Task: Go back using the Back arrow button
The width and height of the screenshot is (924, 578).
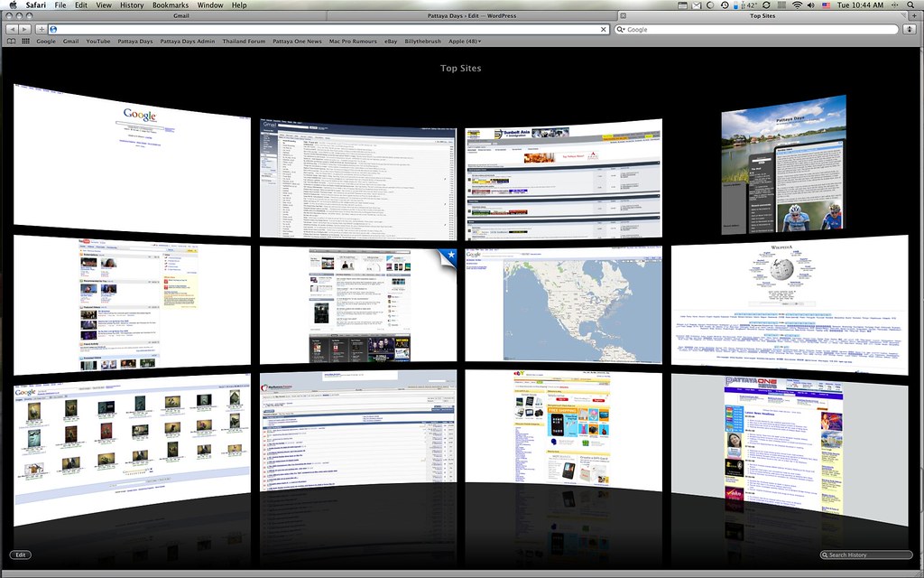Action: pos(11,29)
